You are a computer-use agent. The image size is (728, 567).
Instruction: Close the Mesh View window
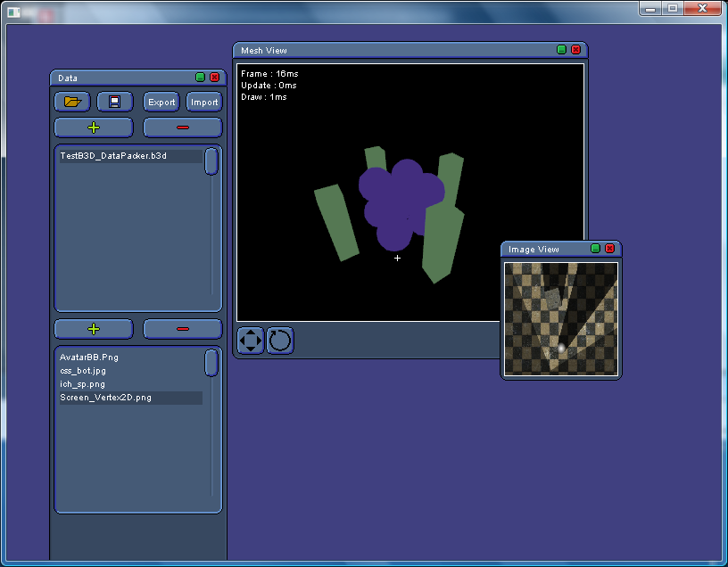click(575, 50)
